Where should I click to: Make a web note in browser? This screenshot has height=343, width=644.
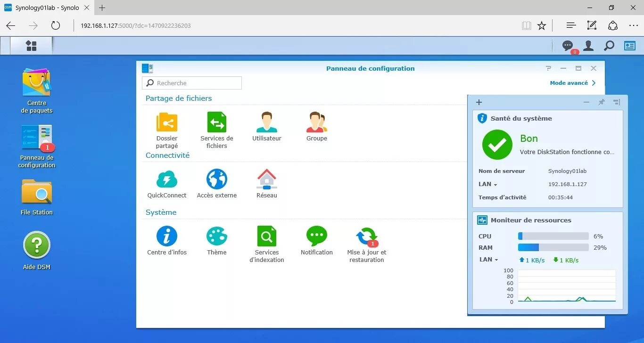click(x=592, y=25)
